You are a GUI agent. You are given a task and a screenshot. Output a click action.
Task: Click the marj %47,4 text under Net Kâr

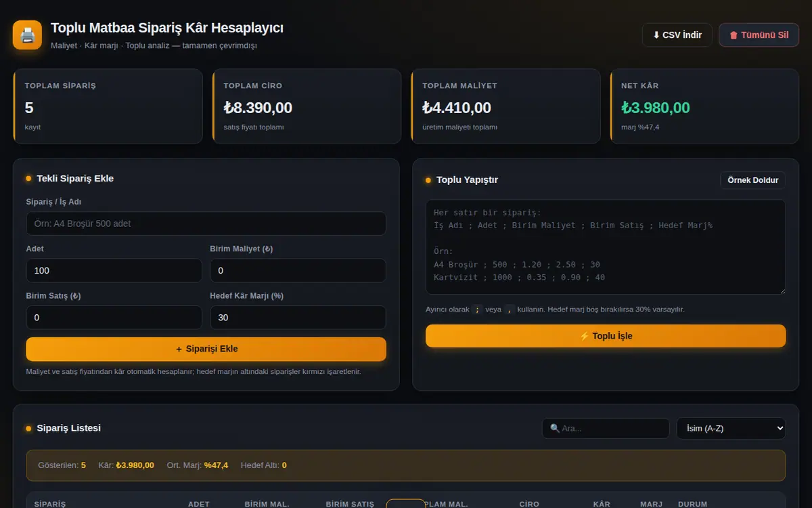pos(640,127)
